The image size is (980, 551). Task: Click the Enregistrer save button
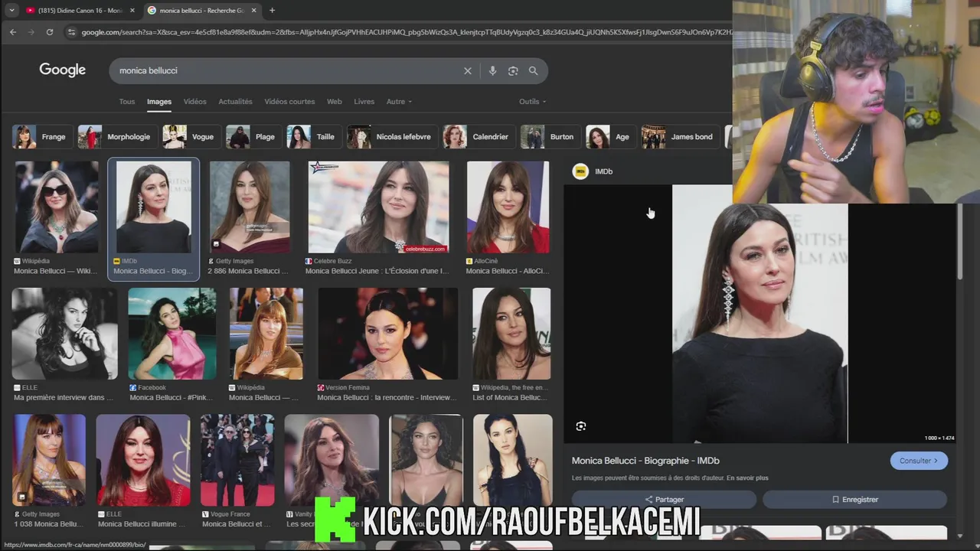(854, 499)
